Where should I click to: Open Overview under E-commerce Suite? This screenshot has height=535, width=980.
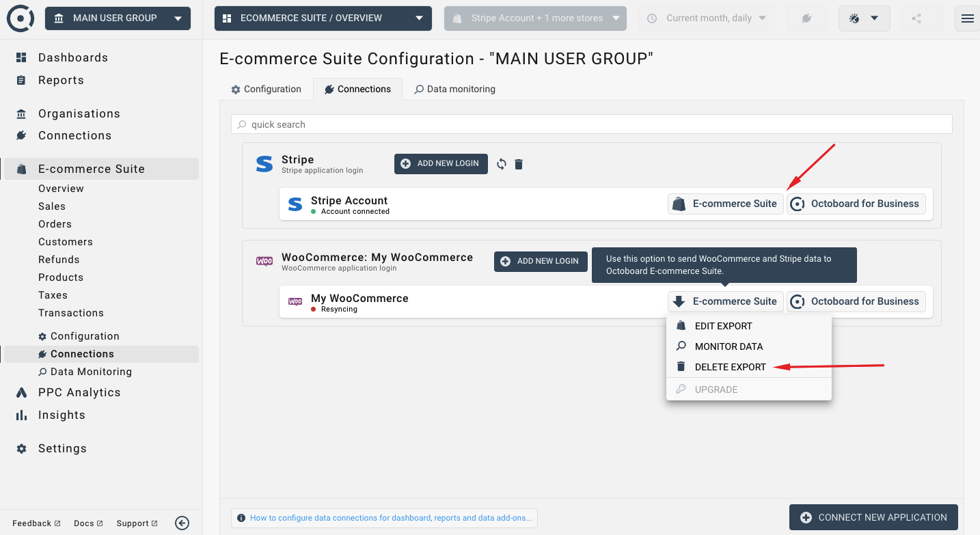coord(61,189)
